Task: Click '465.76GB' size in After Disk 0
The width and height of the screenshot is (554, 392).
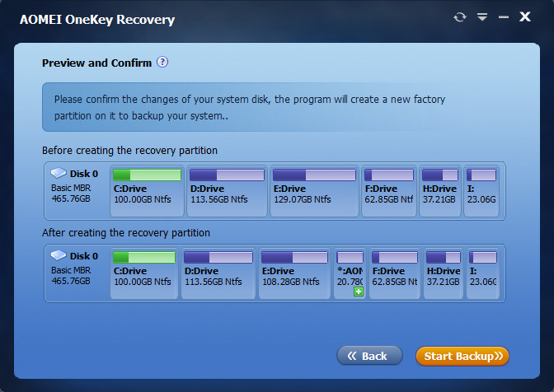Action: [71, 281]
